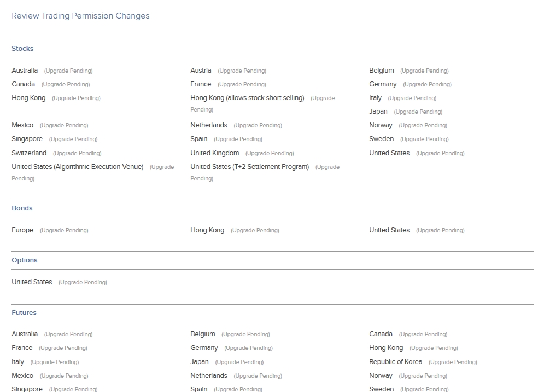The width and height of the screenshot is (544, 392).
Task: Select Australia under Stocks
Action: click(x=25, y=71)
